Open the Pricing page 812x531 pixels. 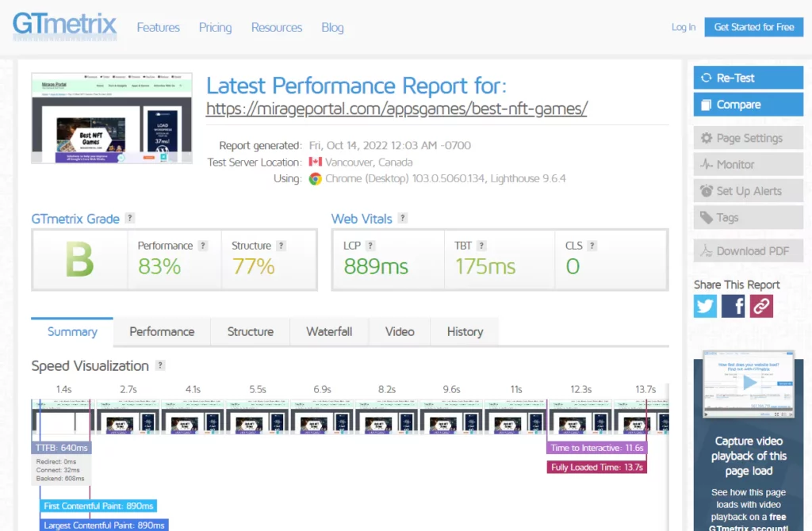click(216, 28)
